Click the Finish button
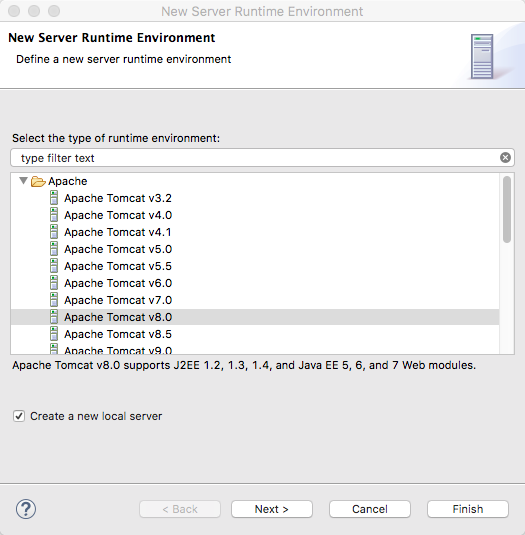Viewport: 525px width, 535px height. point(468,509)
